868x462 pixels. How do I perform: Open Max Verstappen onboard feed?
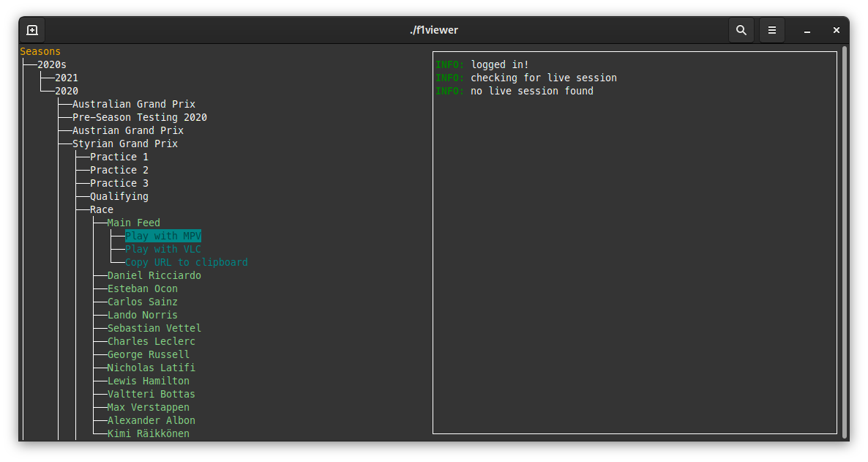[x=149, y=408]
